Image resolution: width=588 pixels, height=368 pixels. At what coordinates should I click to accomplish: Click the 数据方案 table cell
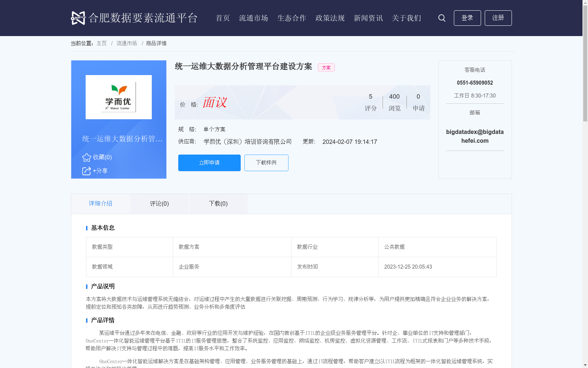coord(232,247)
